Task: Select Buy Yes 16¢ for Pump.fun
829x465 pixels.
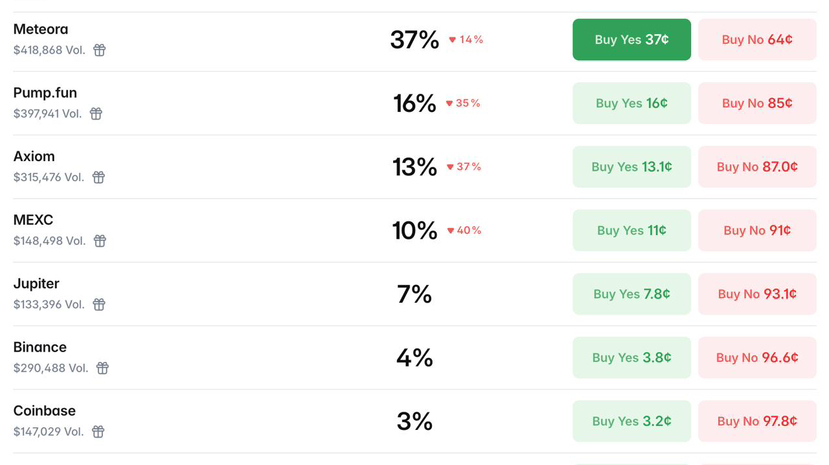Action: 631,104
